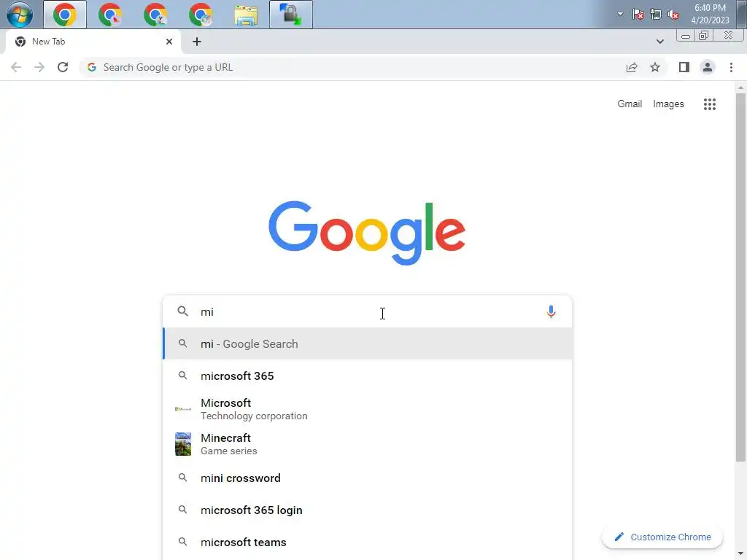Open Chrome three-dot menu
Screen dimensions: 747x560
[x=731, y=67]
